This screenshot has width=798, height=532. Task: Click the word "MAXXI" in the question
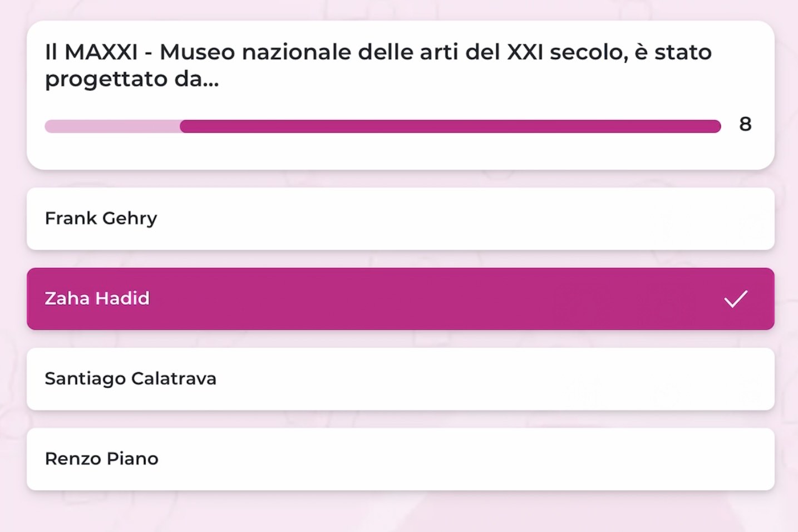pyautogui.click(x=101, y=52)
